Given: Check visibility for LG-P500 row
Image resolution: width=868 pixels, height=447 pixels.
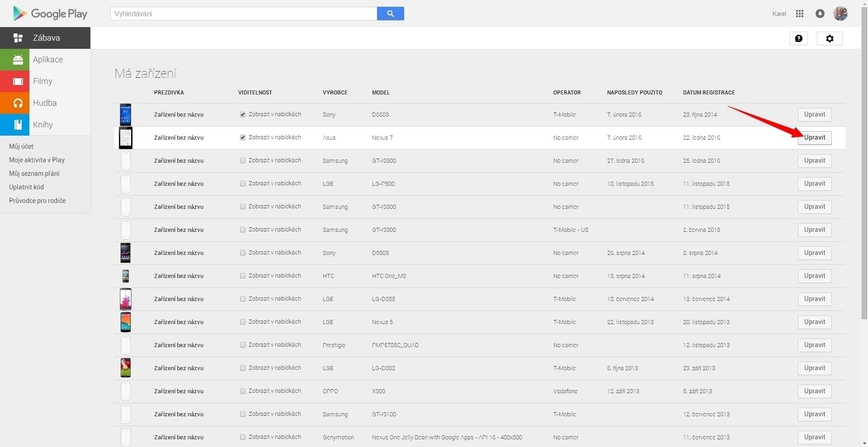Looking at the screenshot, I should (x=243, y=184).
